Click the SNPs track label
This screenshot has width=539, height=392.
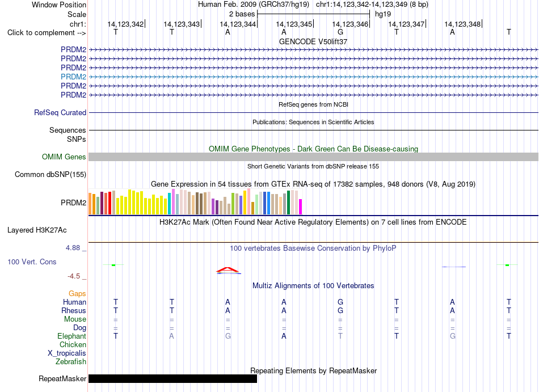coord(77,139)
